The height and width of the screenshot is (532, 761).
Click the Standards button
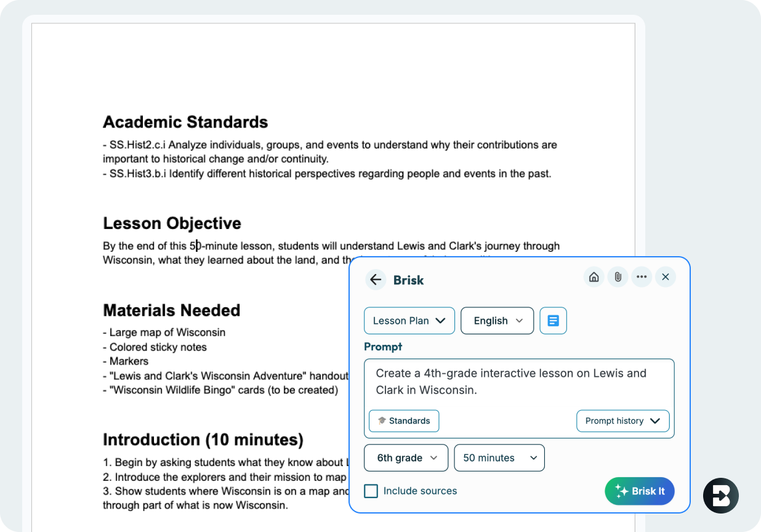[x=404, y=421]
